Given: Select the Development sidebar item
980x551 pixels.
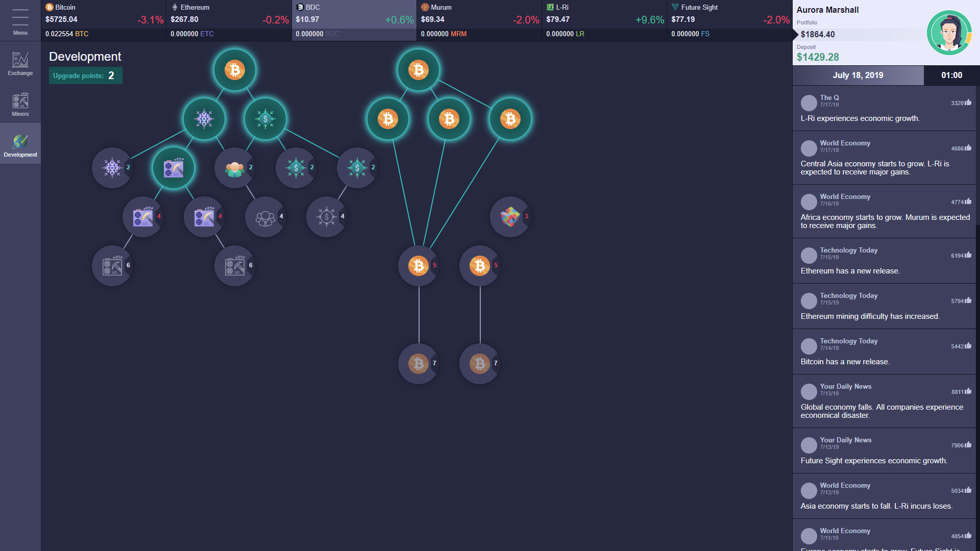Looking at the screenshot, I should click(x=20, y=144).
